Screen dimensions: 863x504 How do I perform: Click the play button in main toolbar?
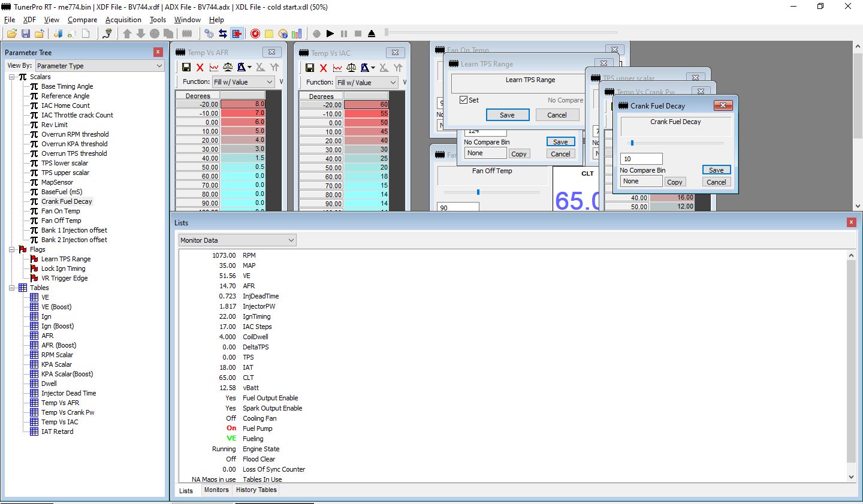(330, 34)
